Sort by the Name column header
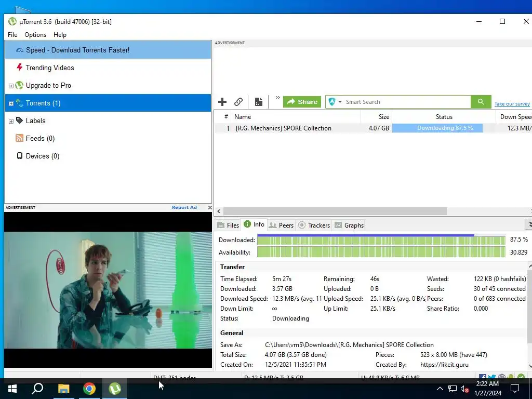The width and height of the screenshot is (532, 399). [296, 117]
